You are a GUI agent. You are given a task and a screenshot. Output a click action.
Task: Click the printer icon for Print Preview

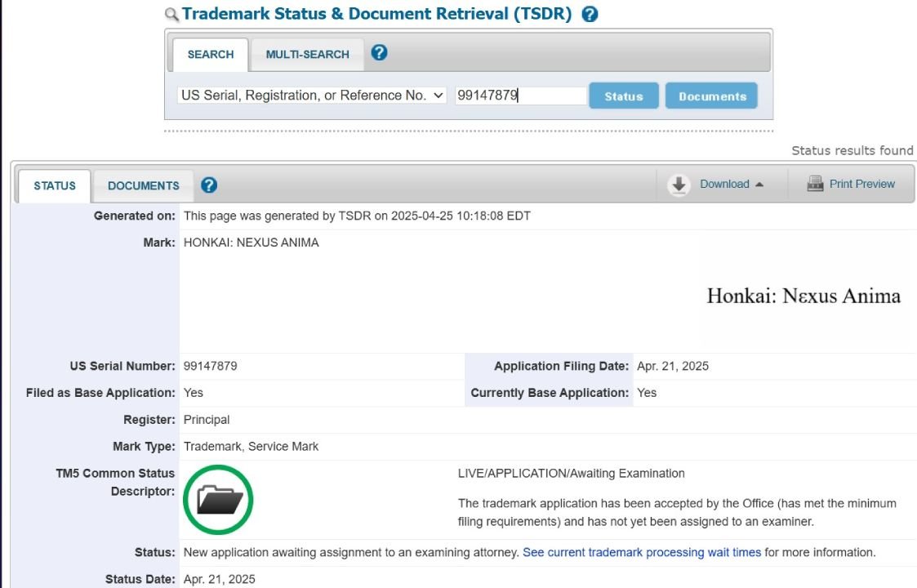click(815, 184)
